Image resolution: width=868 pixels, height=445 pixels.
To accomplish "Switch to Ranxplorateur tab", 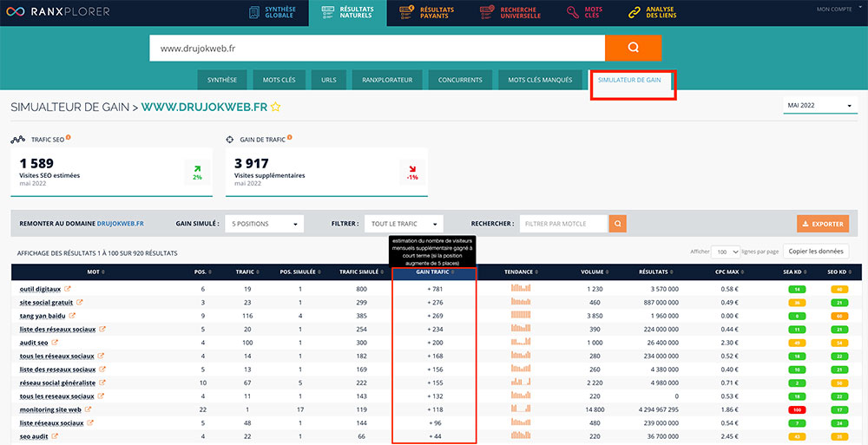I will click(x=387, y=80).
